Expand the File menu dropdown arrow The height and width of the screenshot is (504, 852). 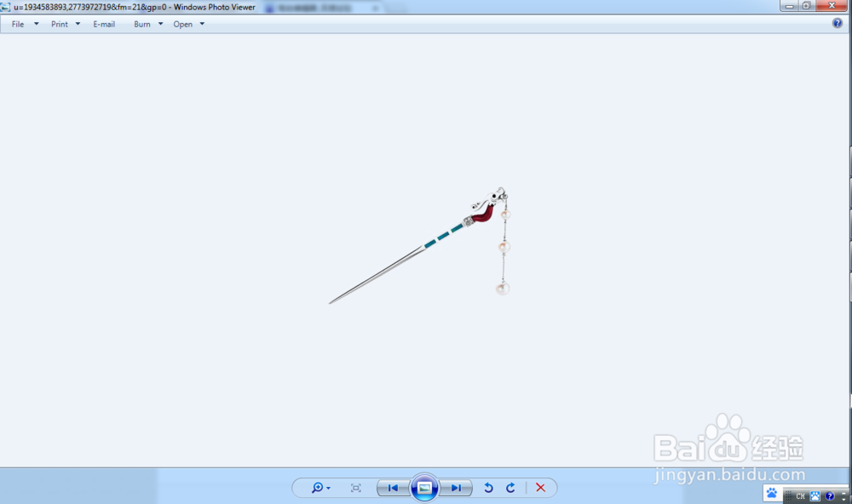pos(37,24)
